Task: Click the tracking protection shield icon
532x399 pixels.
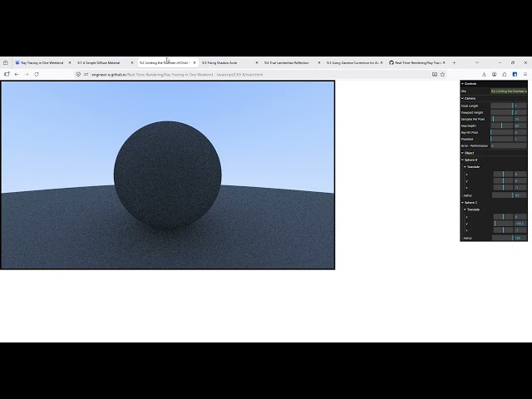Action: [x=78, y=74]
